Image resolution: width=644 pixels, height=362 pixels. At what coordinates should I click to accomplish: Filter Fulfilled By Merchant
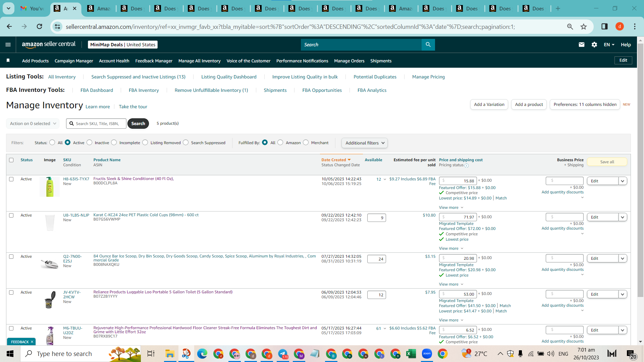[306, 142]
